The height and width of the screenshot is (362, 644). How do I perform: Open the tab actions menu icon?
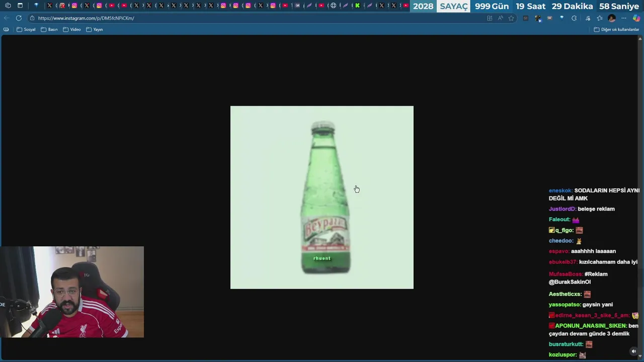20,6
